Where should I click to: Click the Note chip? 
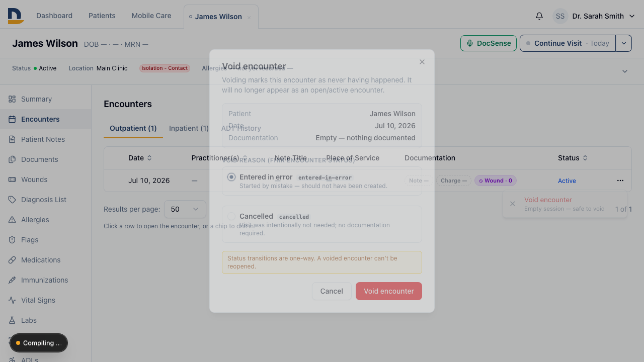click(x=419, y=180)
